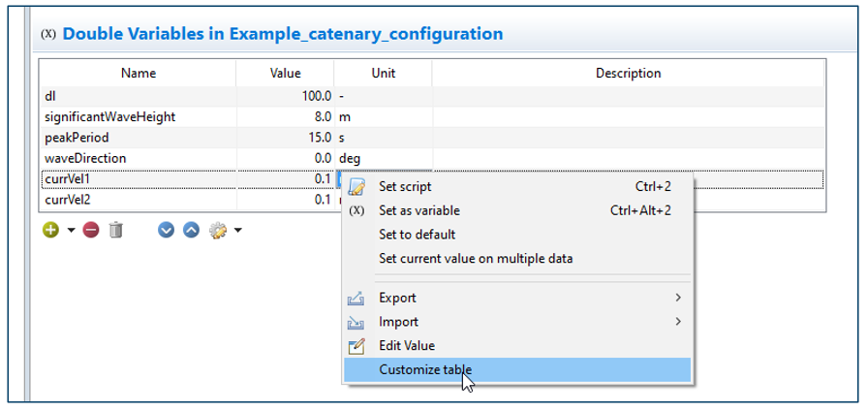Click the Set script pencil icon
This screenshot has height=412, width=868.
tap(356, 187)
